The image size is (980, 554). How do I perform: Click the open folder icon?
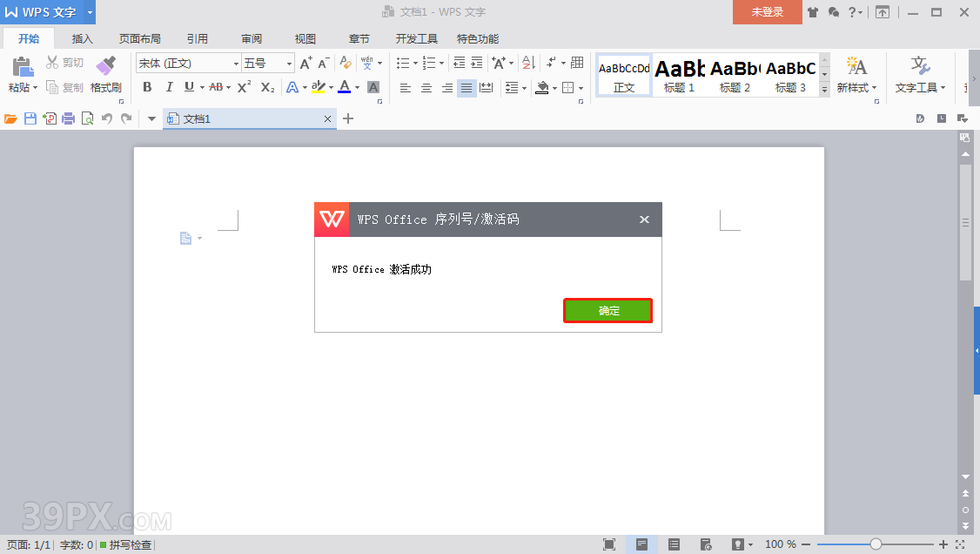coord(10,118)
